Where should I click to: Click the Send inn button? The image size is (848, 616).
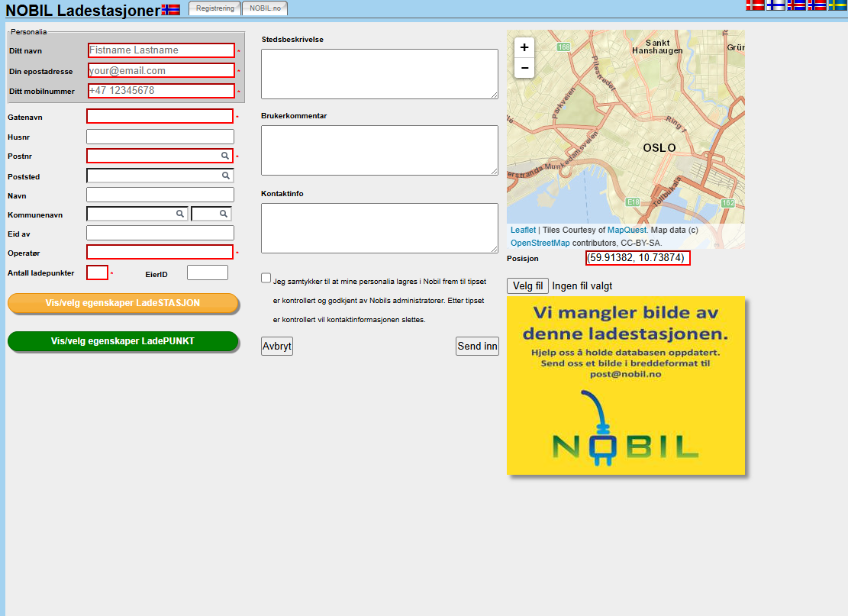click(x=477, y=346)
